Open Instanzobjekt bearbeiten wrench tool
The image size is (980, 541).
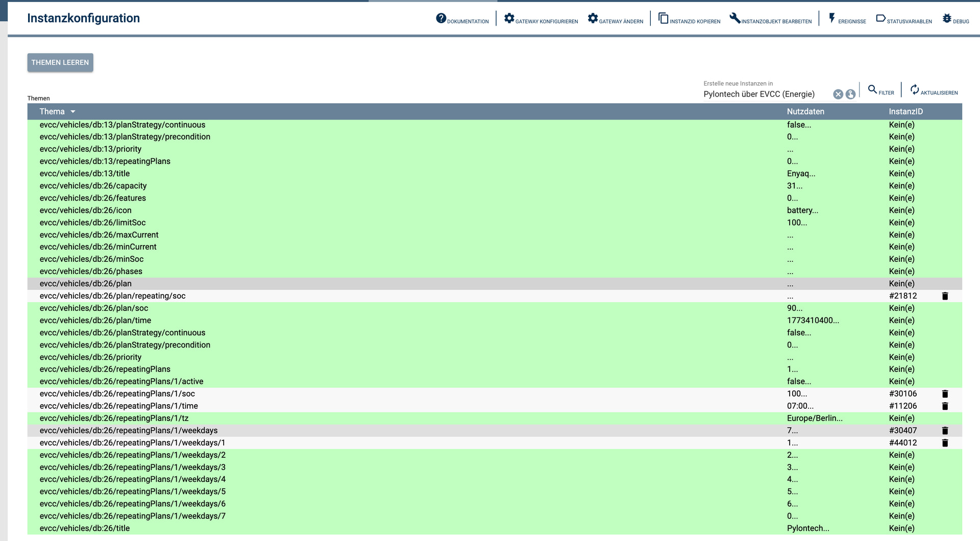(x=734, y=18)
